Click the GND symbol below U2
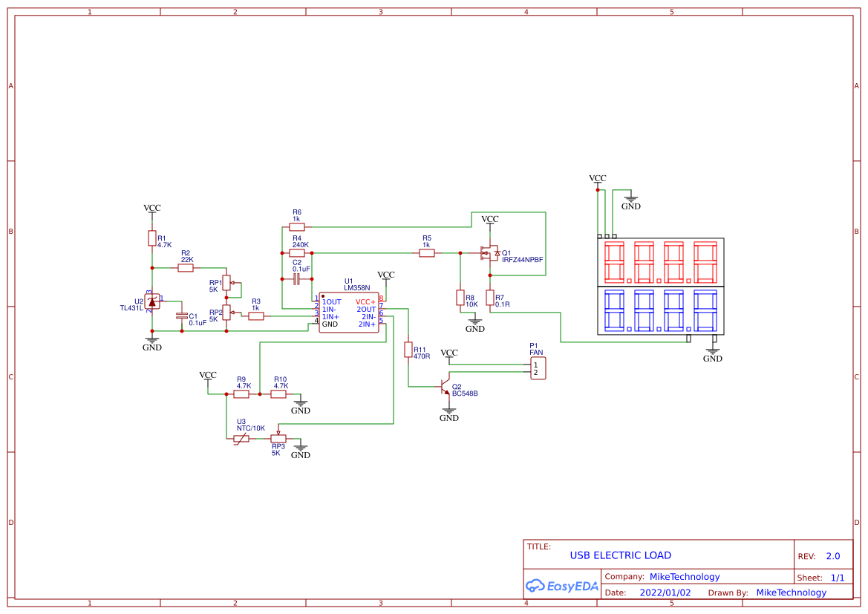Viewport: 868px width, 614px height. pyautogui.click(x=151, y=343)
